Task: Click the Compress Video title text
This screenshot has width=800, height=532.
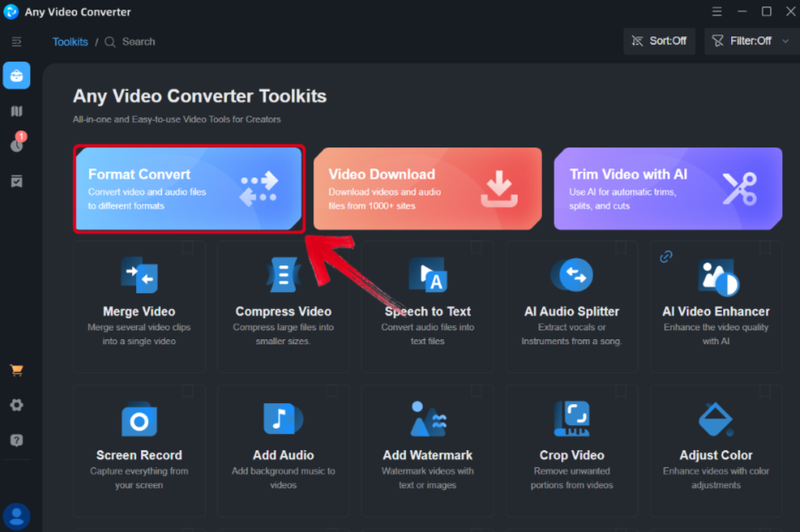Action: [283, 311]
